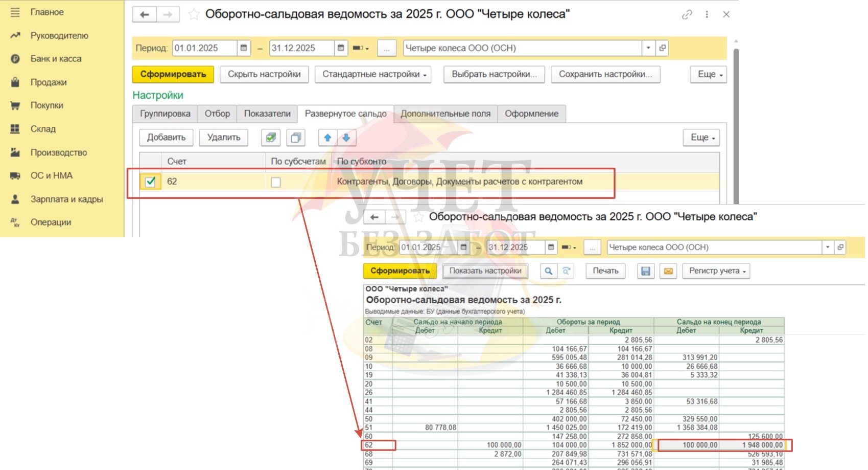Click the blue move up arrow icon
868x470 pixels.
pyautogui.click(x=327, y=138)
